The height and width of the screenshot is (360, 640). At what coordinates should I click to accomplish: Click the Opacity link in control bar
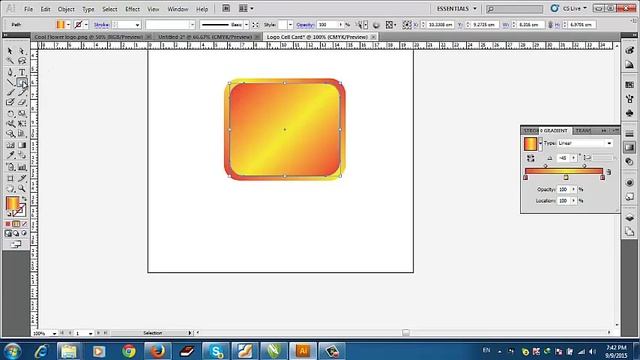tap(305, 25)
